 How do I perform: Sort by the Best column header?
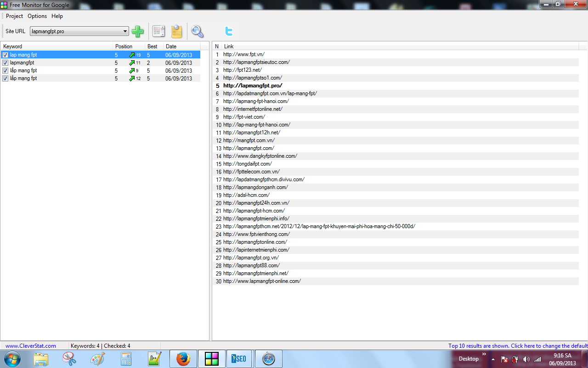coord(154,46)
